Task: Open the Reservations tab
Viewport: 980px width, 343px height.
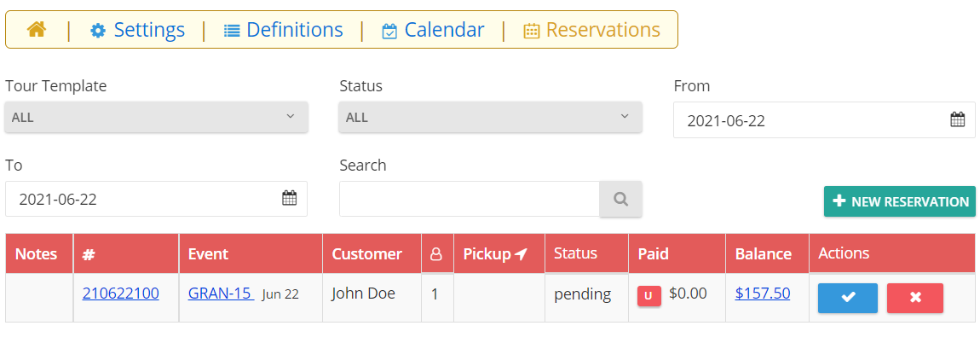Action: [x=592, y=29]
